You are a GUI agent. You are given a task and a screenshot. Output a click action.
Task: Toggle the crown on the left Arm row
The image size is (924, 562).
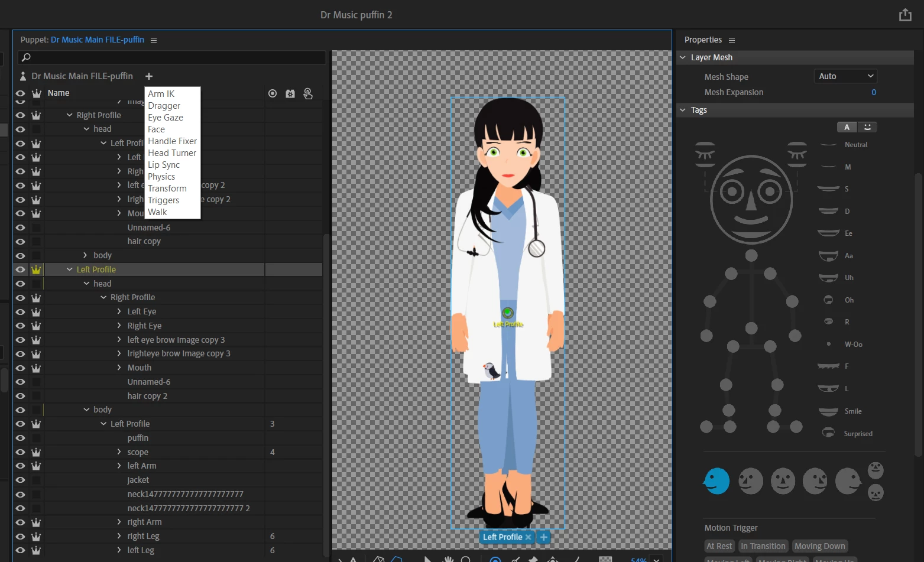pos(36,466)
